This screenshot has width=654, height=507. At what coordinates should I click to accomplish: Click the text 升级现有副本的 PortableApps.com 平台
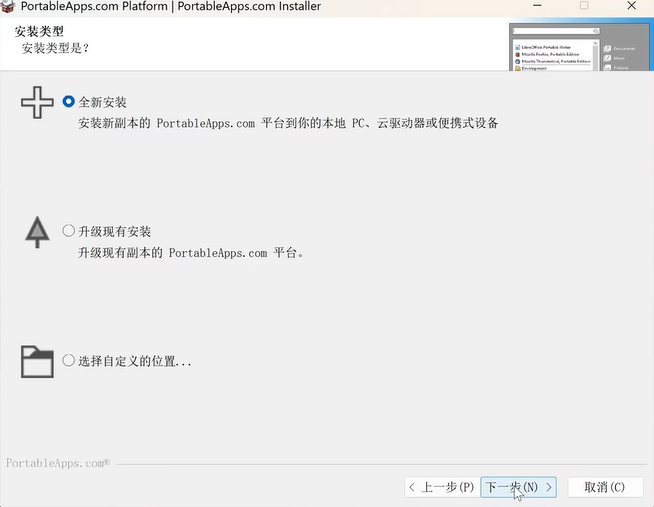[191, 253]
